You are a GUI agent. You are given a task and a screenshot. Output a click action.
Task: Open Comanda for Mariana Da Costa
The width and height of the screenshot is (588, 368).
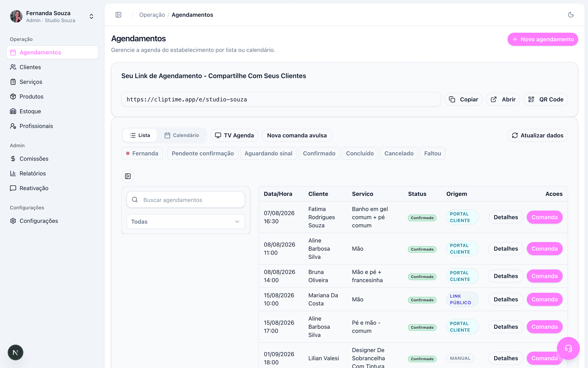pyautogui.click(x=545, y=299)
